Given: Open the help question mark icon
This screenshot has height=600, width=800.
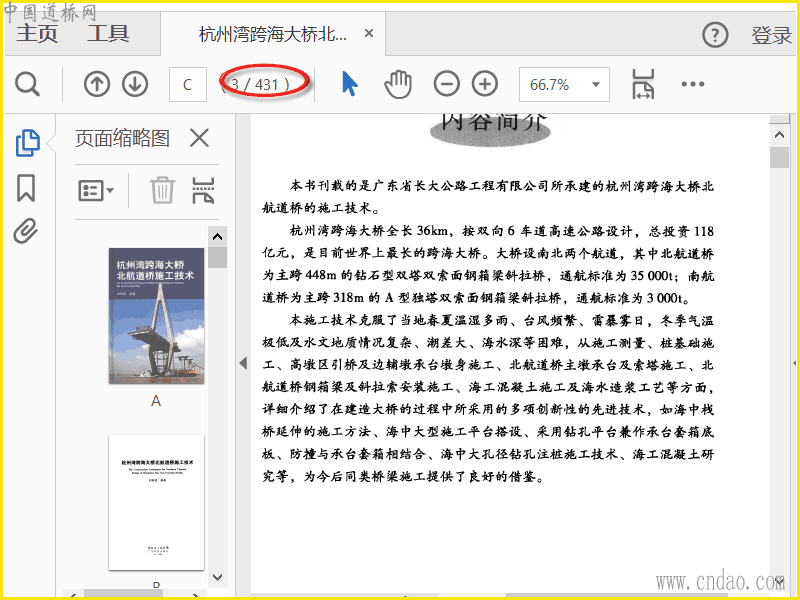Looking at the screenshot, I should click(715, 35).
